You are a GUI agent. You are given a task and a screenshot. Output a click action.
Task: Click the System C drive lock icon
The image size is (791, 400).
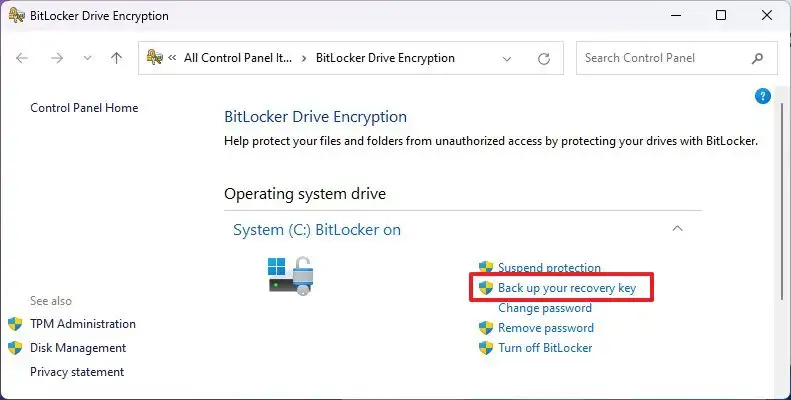(x=291, y=274)
